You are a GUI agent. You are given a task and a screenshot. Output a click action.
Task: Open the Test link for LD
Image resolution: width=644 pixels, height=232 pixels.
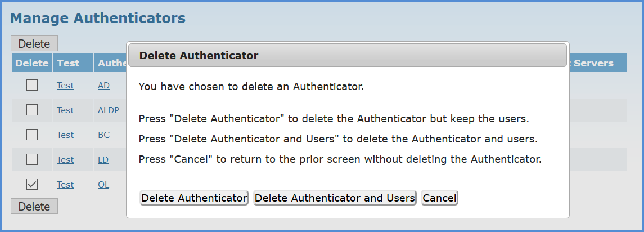click(x=65, y=159)
